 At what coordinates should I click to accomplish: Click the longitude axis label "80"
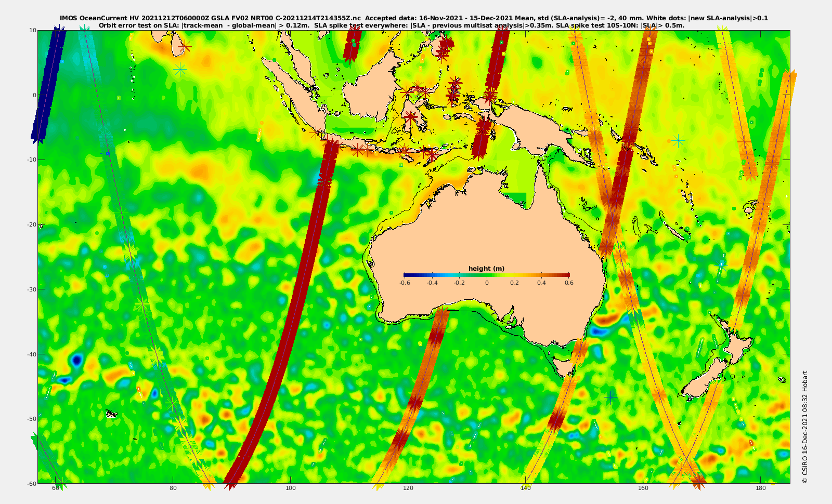pyautogui.click(x=173, y=488)
